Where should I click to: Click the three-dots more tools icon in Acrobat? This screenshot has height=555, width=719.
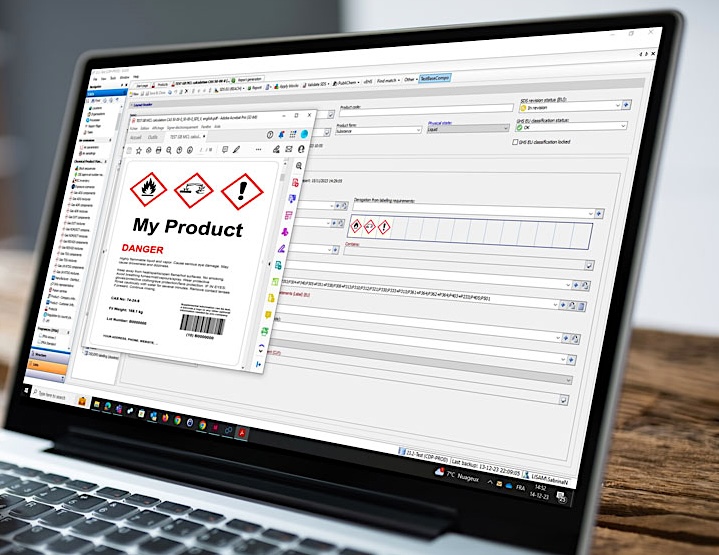(x=259, y=149)
